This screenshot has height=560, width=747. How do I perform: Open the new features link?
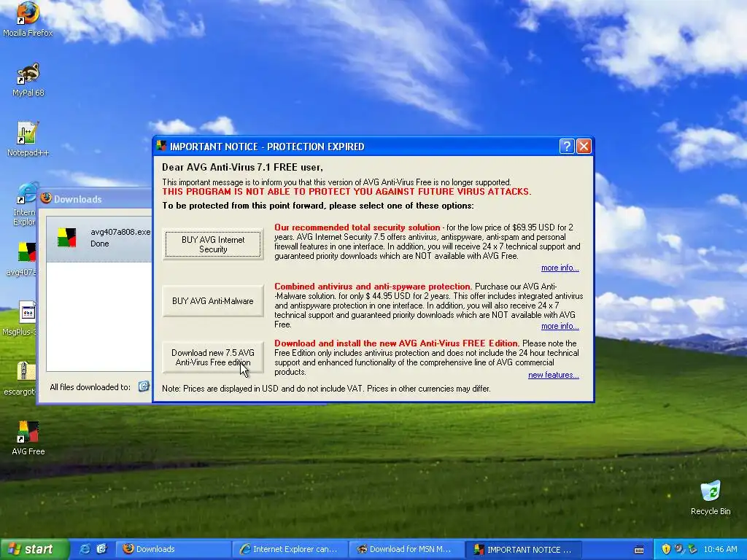click(x=554, y=376)
